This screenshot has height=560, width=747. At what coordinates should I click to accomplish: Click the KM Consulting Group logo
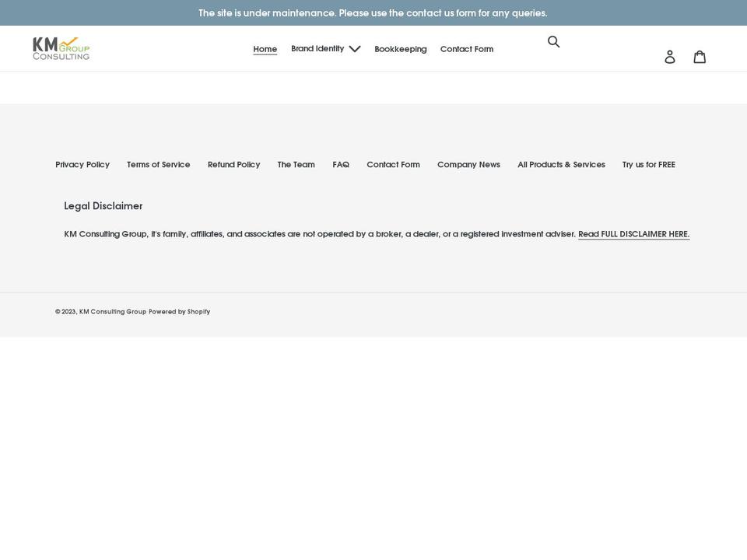coord(61,48)
